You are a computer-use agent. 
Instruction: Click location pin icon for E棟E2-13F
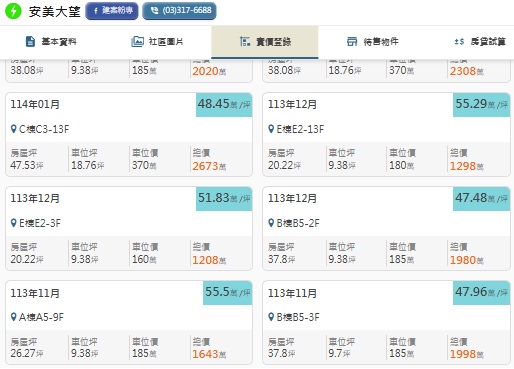[271, 129]
